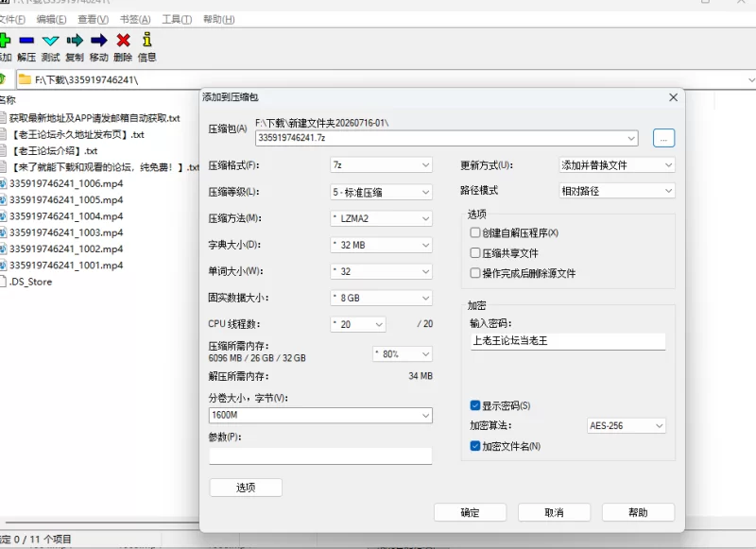Open 字典大小 dropdown showing 32 MB
756x549 pixels.
pyautogui.click(x=381, y=245)
